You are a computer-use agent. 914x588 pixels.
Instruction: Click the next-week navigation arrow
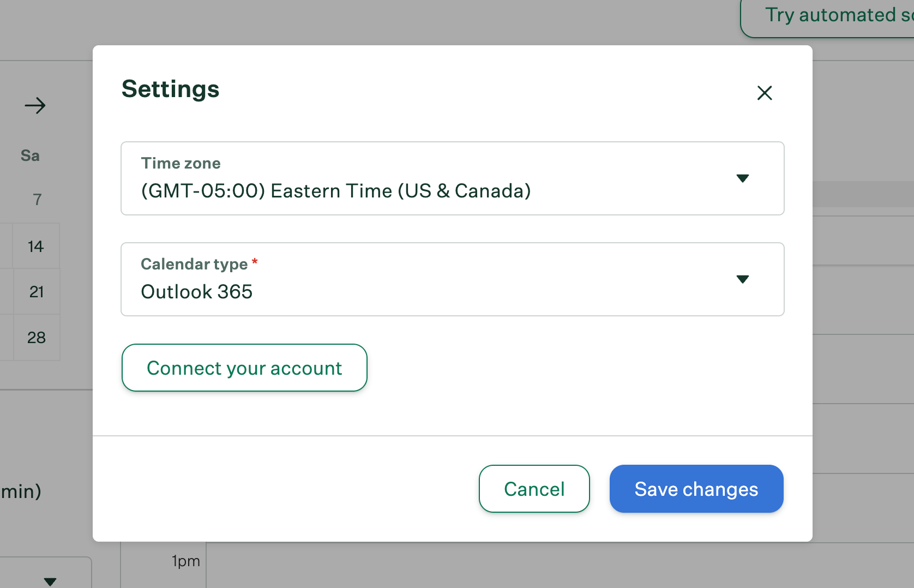pyautogui.click(x=35, y=105)
